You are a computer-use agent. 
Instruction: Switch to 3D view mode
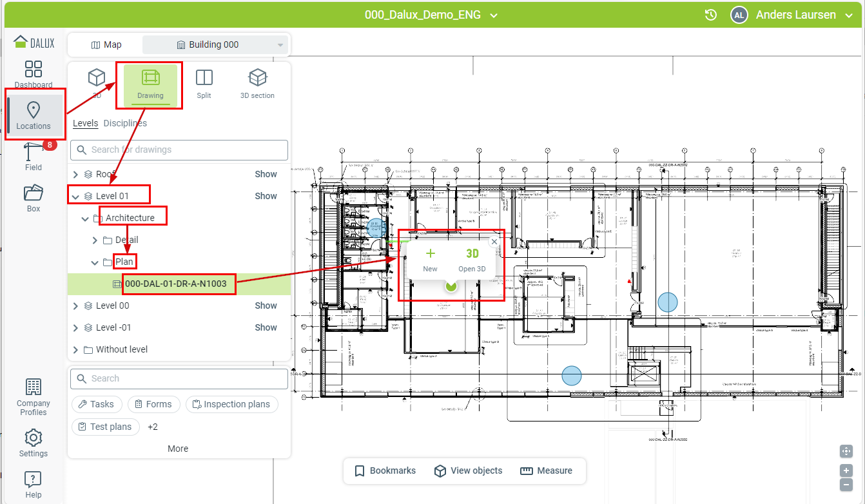point(97,84)
